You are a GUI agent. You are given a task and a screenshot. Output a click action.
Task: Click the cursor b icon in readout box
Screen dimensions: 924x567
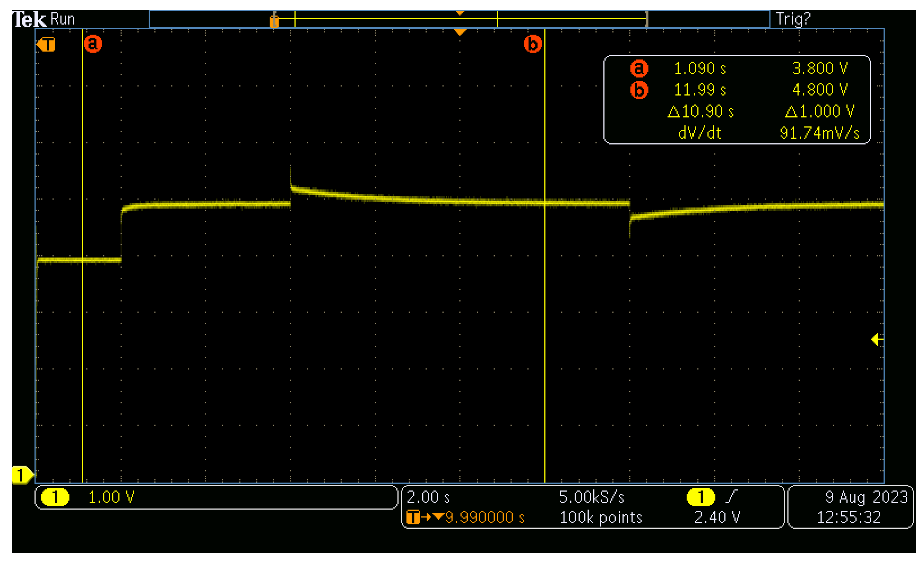[639, 90]
